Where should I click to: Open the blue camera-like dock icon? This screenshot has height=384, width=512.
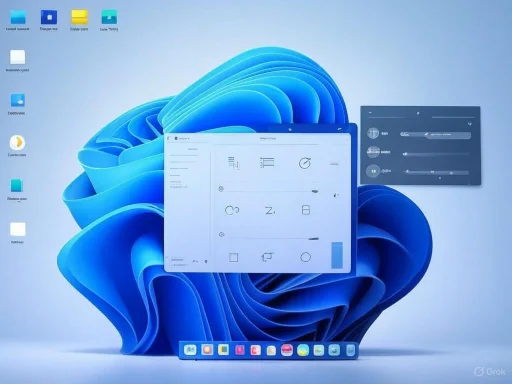334,350
